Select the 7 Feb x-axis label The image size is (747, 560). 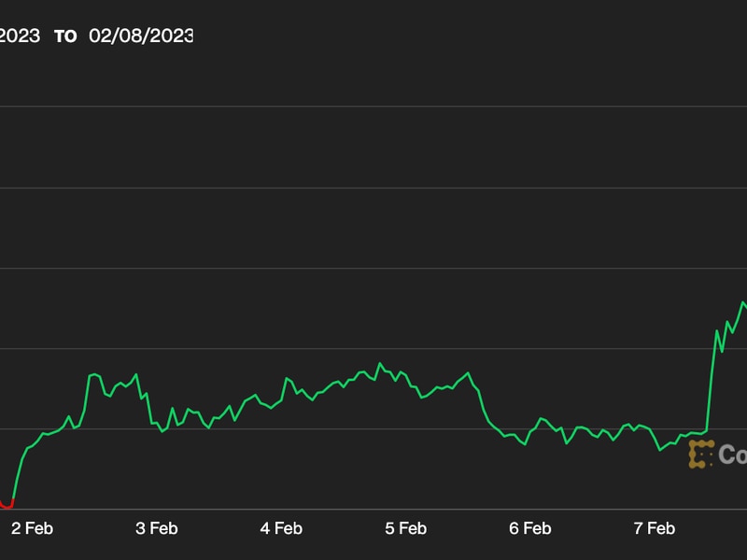(654, 528)
